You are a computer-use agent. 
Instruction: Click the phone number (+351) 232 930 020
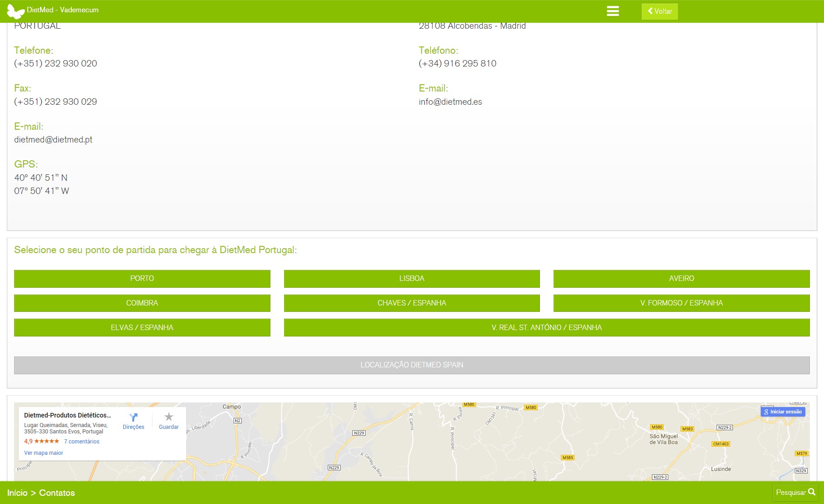(x=56, y=64)
